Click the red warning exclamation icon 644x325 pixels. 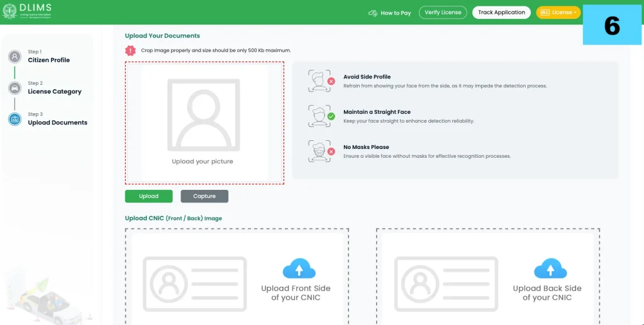[130, 50]
